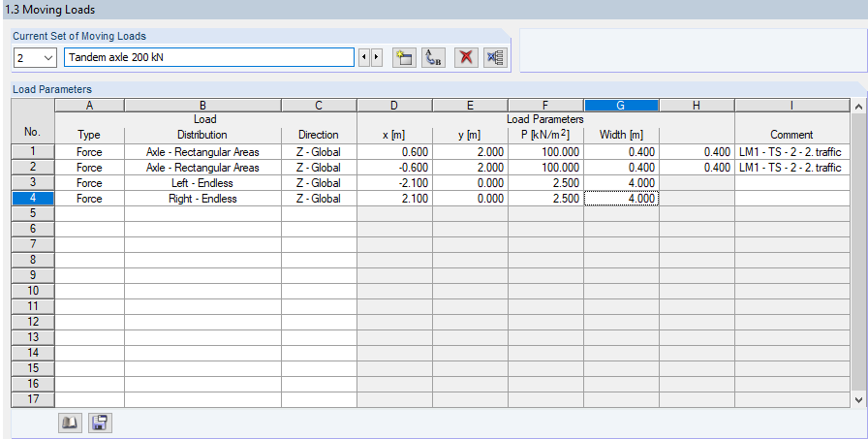
Task: Click the 'Comment' column label
Action: [x=791, y=135]
